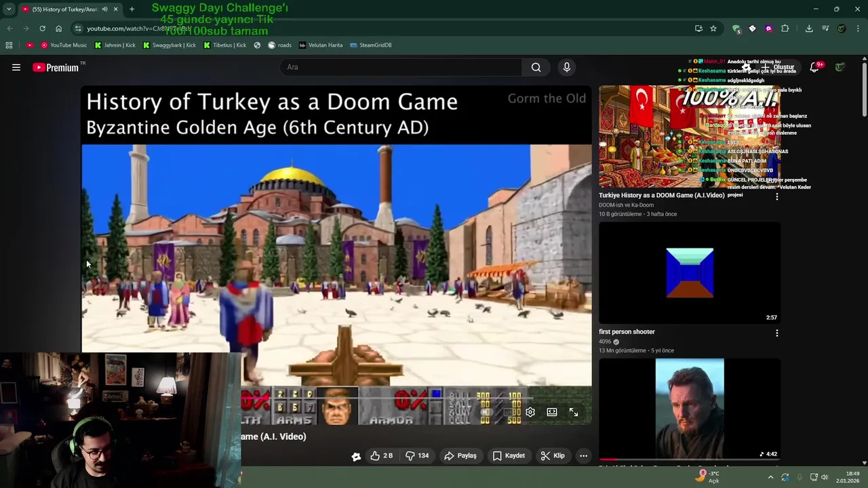
Task: Open the 4:42 recommended video thumbnail
Action: 690,409
